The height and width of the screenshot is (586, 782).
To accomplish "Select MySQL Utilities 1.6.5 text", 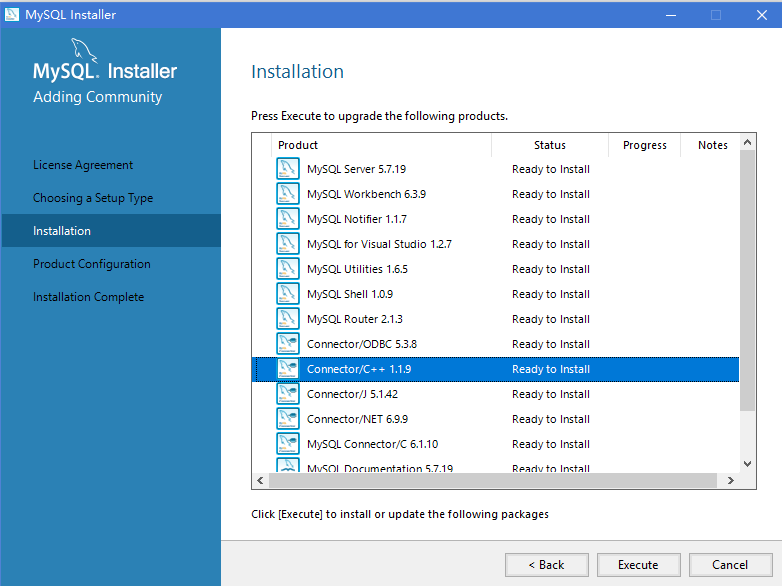I will tap(358, 269).
